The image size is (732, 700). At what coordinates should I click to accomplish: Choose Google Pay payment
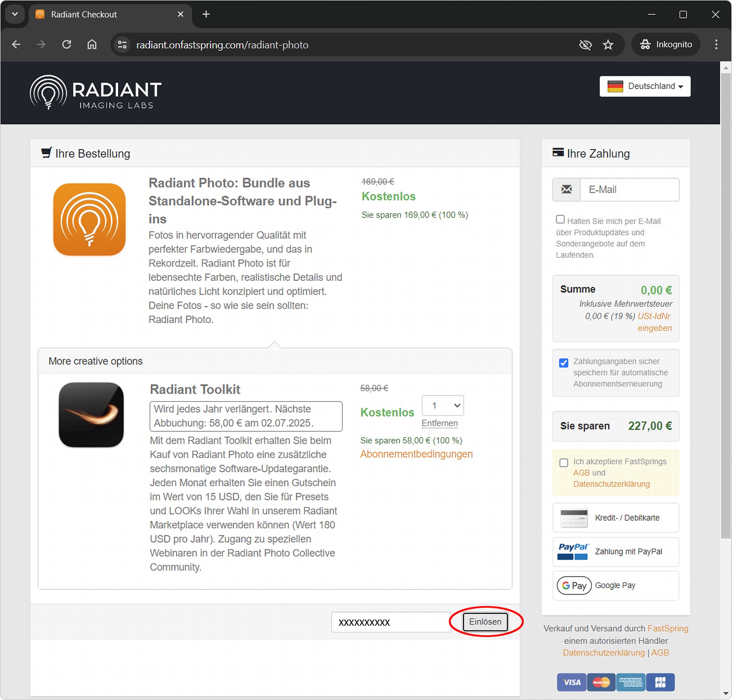click(616, 585)
